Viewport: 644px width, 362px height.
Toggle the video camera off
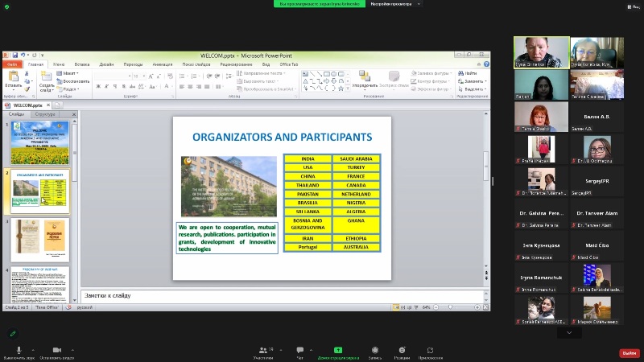pos(57,351)
